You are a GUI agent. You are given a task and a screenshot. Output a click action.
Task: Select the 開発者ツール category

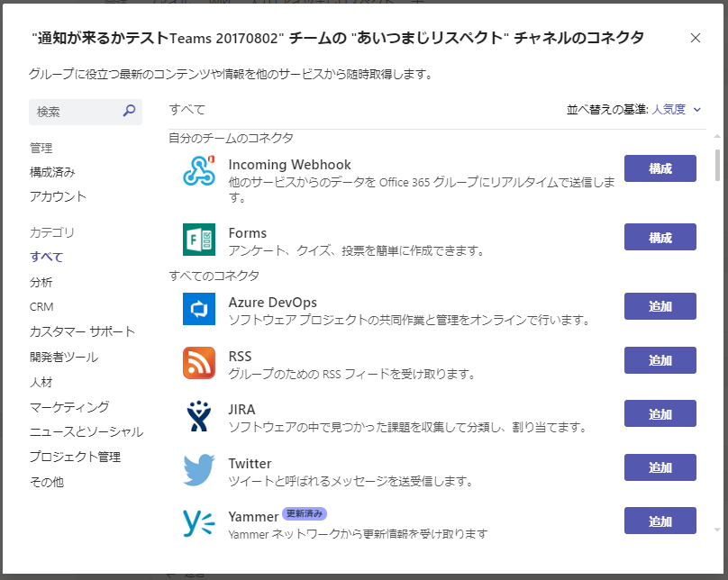64,357
